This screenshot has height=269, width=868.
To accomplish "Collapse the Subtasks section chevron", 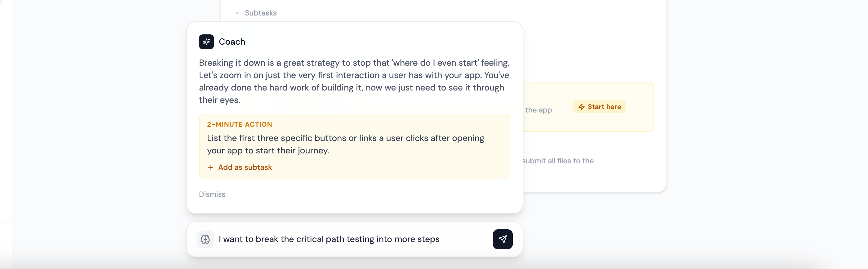I will click(x=237, y=13).
